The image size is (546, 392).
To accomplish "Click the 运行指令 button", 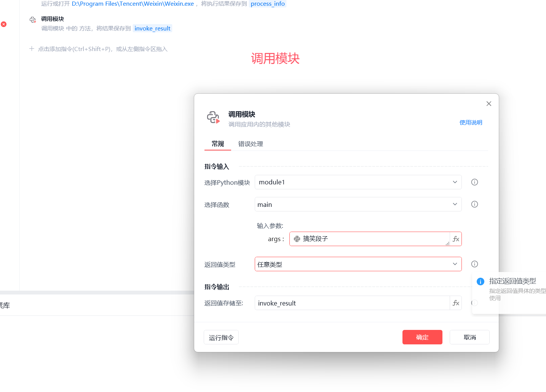I will [221, 337].
